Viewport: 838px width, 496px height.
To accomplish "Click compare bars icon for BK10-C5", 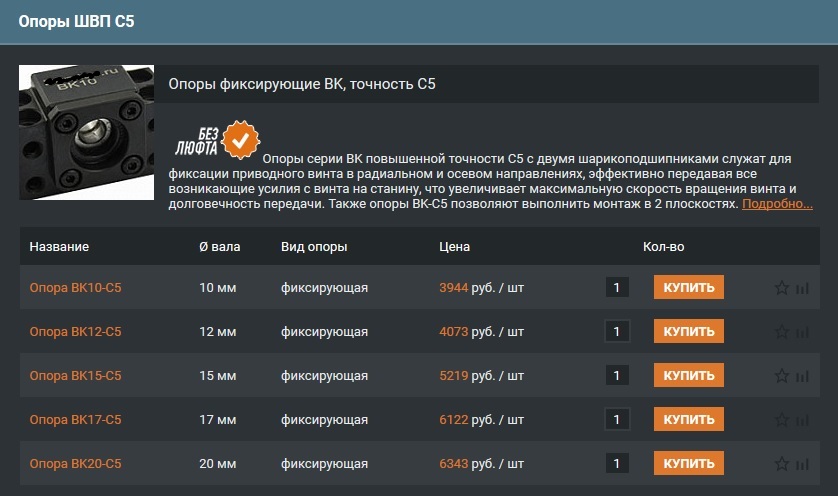I will click(x=802, y=288).
